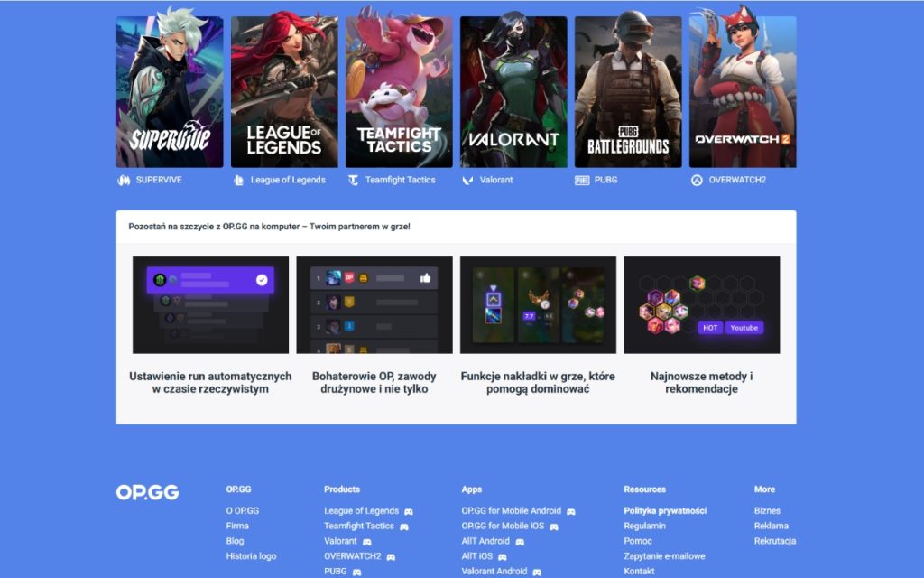Click the Teamfight Tactics small icon
This screenshot has height=578, width=924.
click(x=354, y=180)
